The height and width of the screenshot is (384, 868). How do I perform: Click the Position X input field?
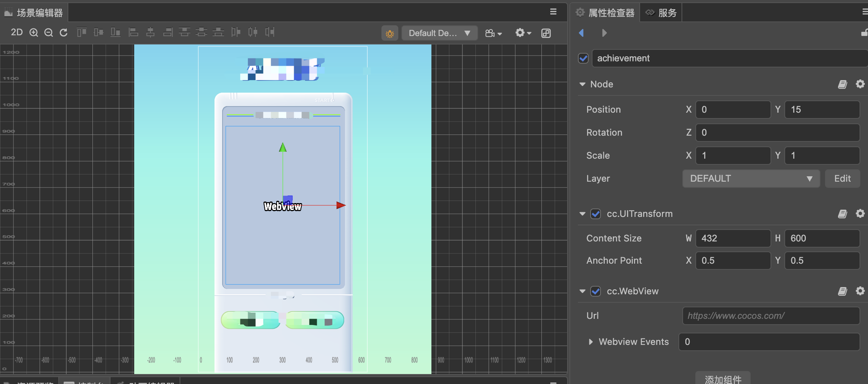coord(733,110)
